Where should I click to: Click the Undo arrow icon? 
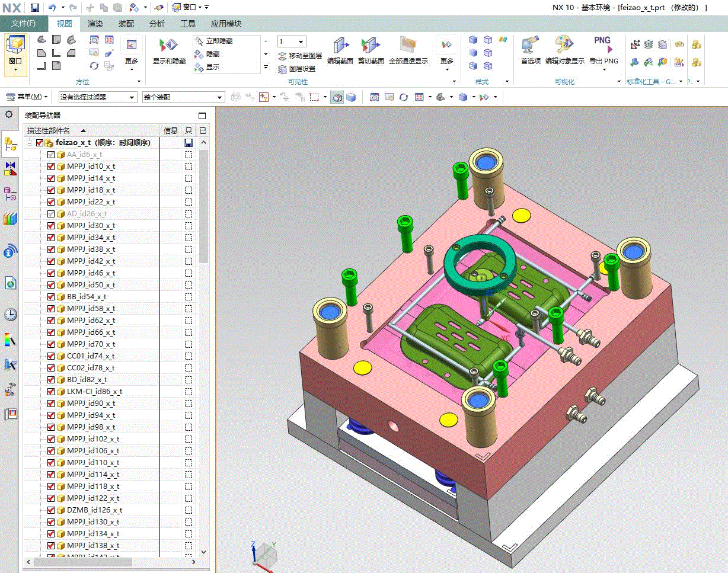click(x=52, y=7)
